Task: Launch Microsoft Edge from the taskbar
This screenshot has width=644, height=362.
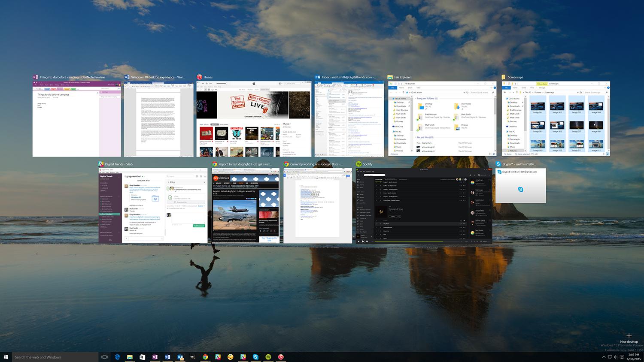Action: (117, 357)
